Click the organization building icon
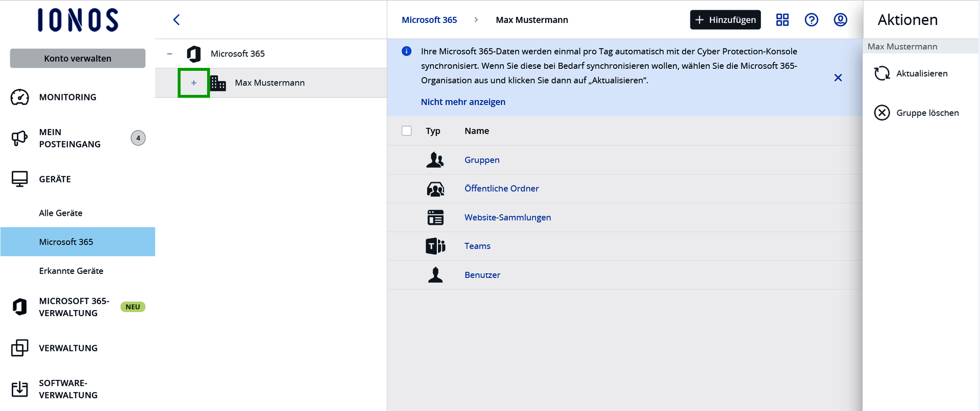 tap(218, 83)
